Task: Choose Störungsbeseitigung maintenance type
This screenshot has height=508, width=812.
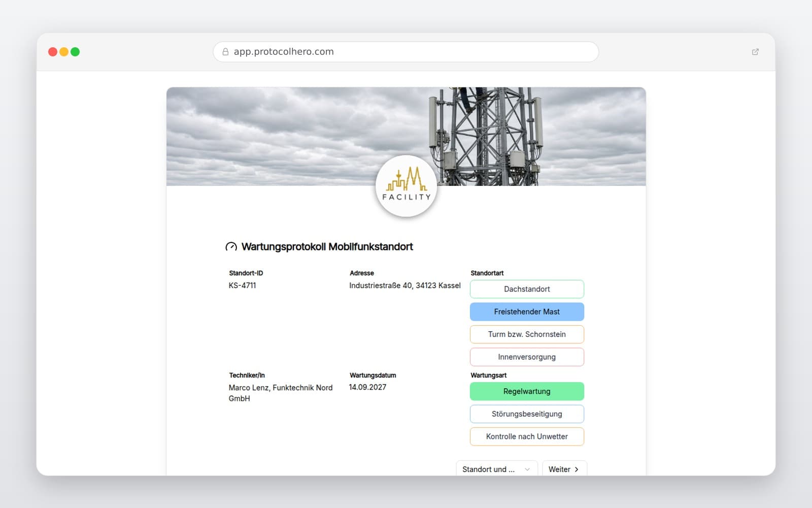Action: [x=527, y=414]
